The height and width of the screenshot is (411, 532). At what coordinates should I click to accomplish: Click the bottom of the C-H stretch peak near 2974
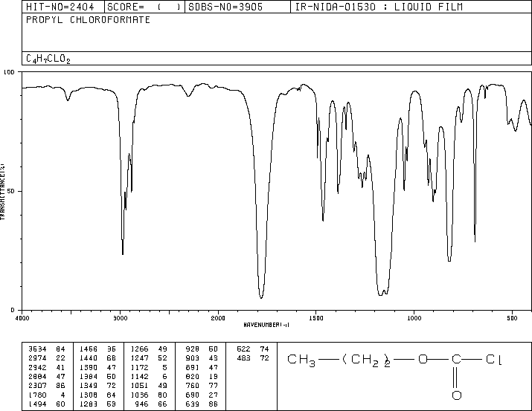[123, 253]
